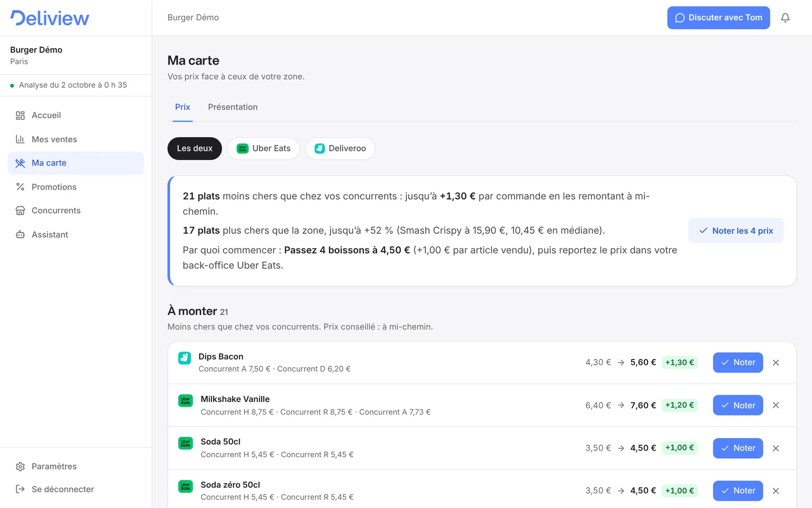Click Noter for Soda 50cl
The height and width of the screenshot is (508, 812).
click(738, 448)
